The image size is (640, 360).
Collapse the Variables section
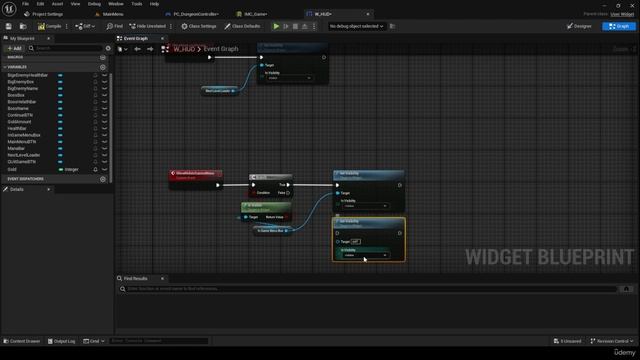[x=5, y=67]
